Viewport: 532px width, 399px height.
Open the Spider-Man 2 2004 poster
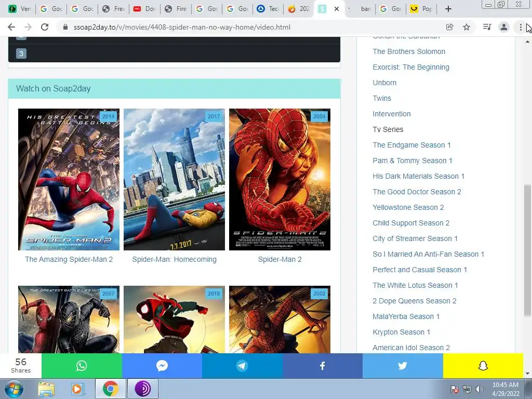pyautogui.click(x=280, y=179)
